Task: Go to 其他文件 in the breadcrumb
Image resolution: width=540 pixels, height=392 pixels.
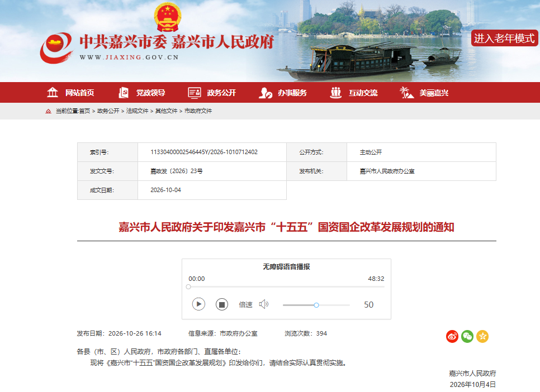Action: coord(167,111)
